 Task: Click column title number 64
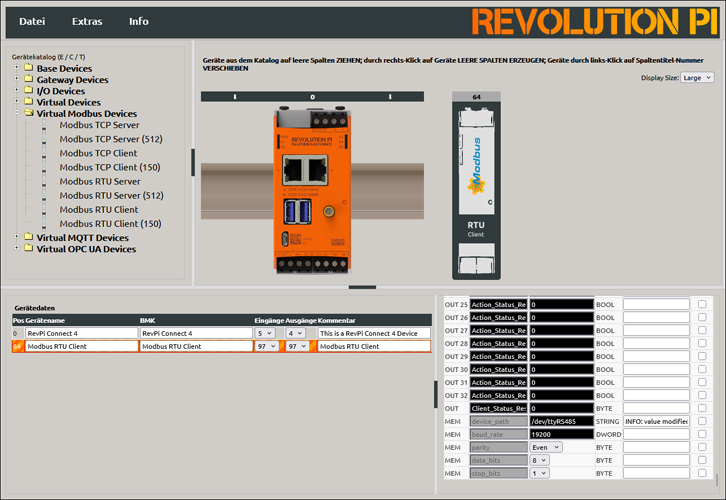tap(476, 97)
